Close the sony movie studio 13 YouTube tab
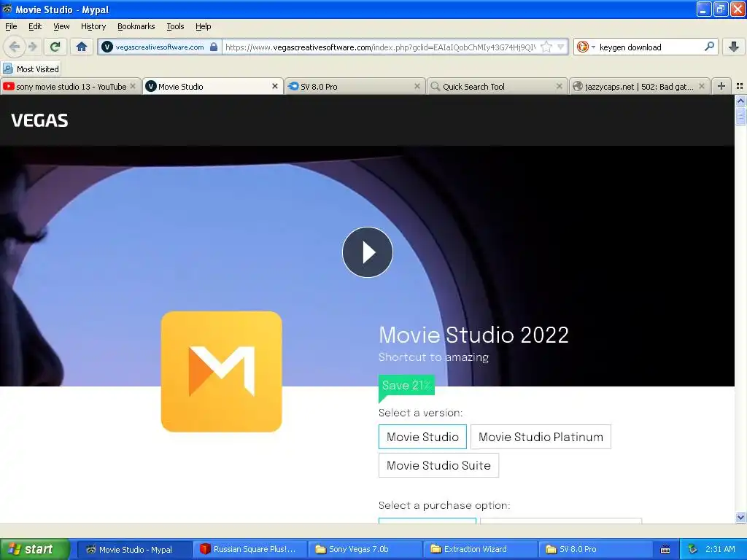 (133, 86)
